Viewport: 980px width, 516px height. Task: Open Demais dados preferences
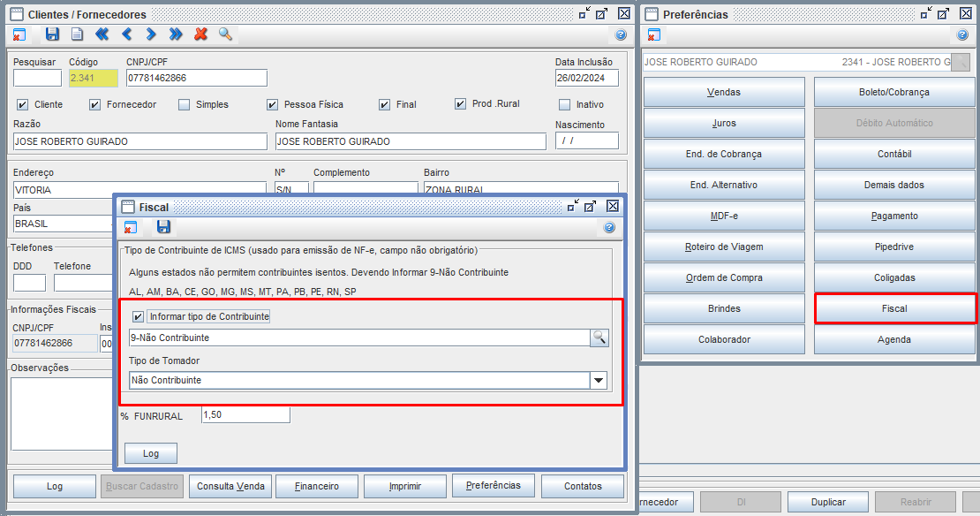click(894, 186)
